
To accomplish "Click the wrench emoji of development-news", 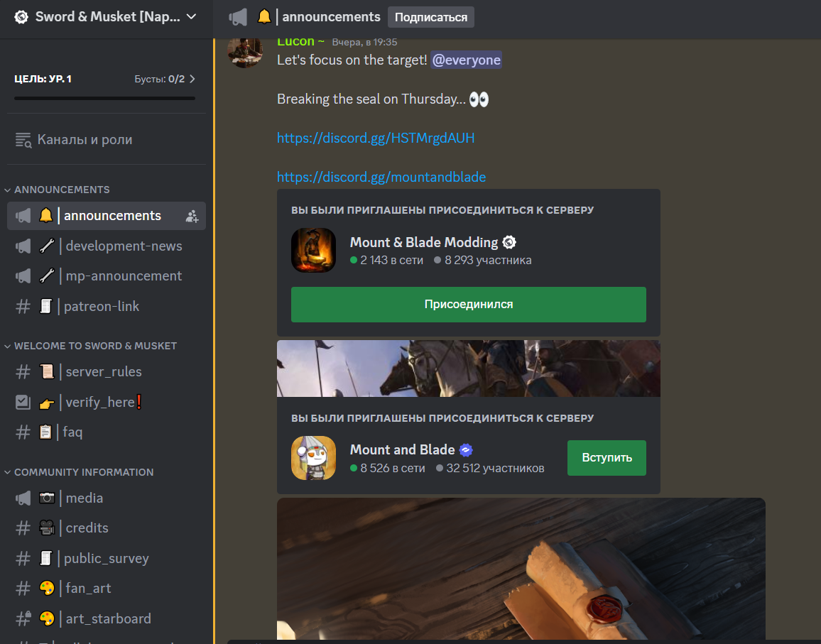I will tap(47, 246).
